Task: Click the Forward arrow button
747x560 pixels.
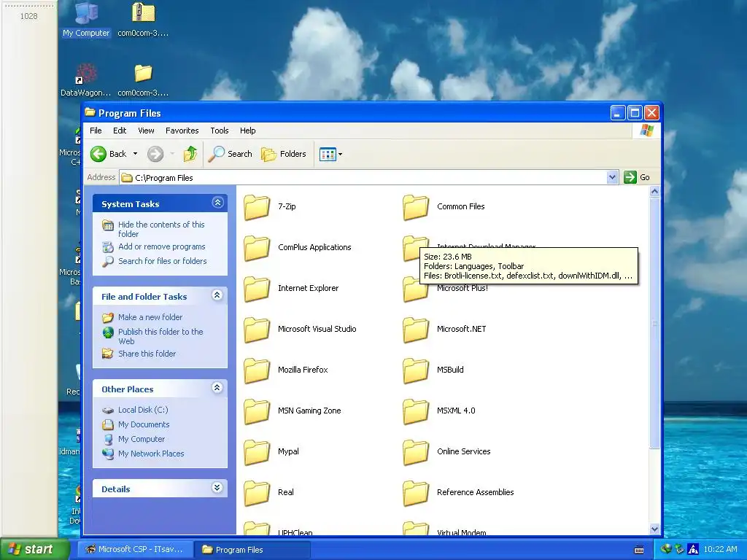Action: point(155,154)
